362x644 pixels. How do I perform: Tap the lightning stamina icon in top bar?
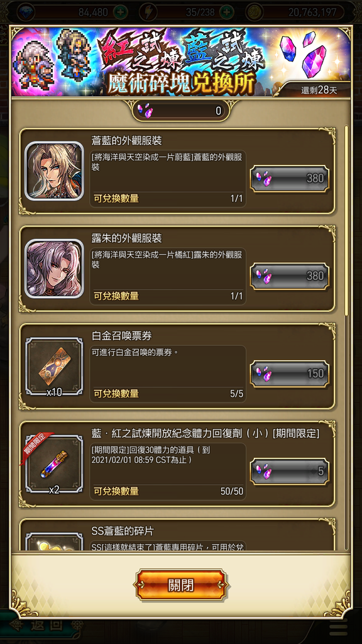[147, 13]
